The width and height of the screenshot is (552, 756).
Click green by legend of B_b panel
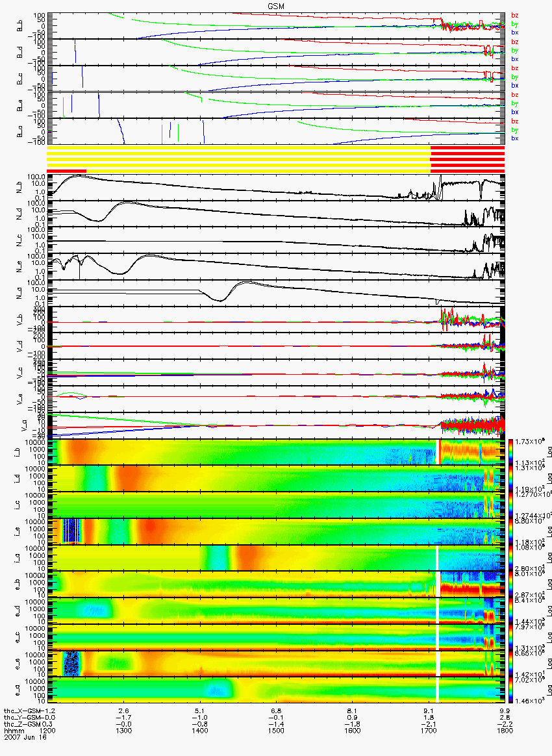(x=515, y=24)
